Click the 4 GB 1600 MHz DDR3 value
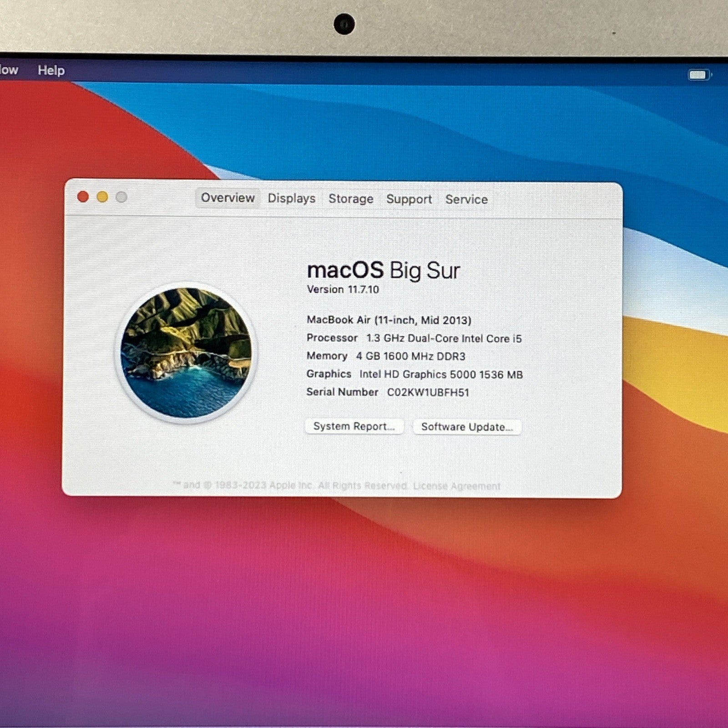The width and height of the screenshot is (728, 728). (410, 356)
